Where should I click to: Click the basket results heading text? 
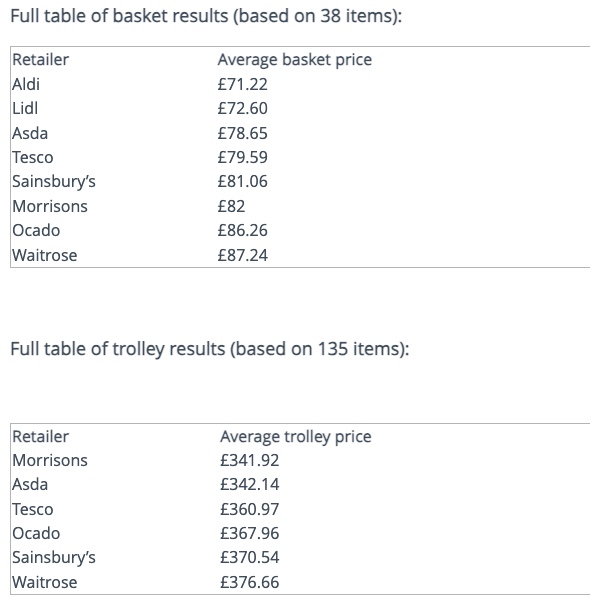pos(206,16)
